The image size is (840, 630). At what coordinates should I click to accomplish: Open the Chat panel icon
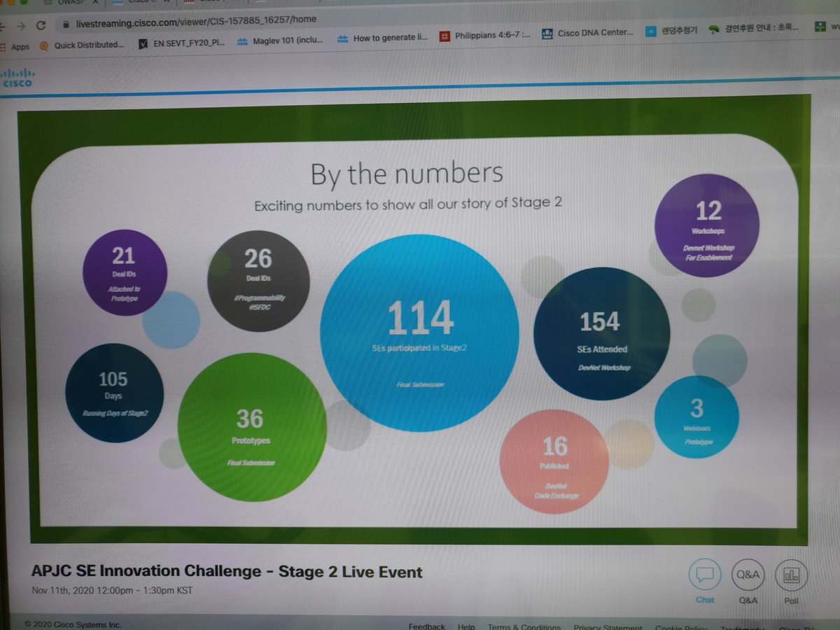point(704,575)
